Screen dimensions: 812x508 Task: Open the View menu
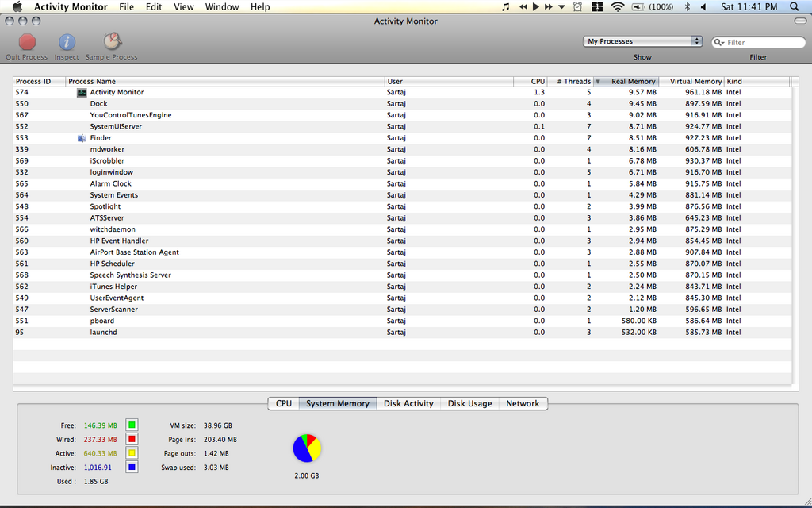[x=184, y=6]
